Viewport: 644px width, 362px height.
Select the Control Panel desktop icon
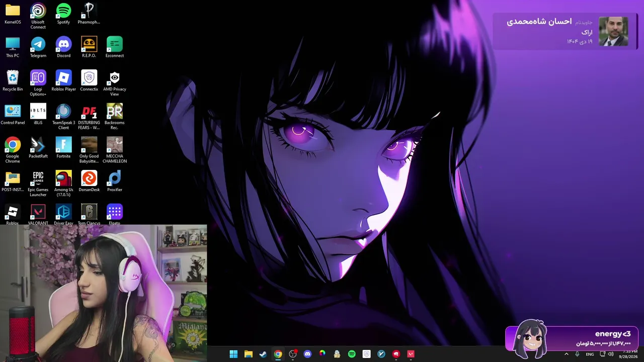click(x=13, y=115)
